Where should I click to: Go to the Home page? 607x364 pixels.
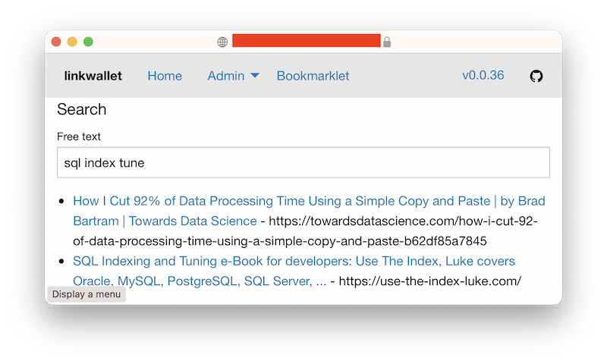click(x=165, y=76)
